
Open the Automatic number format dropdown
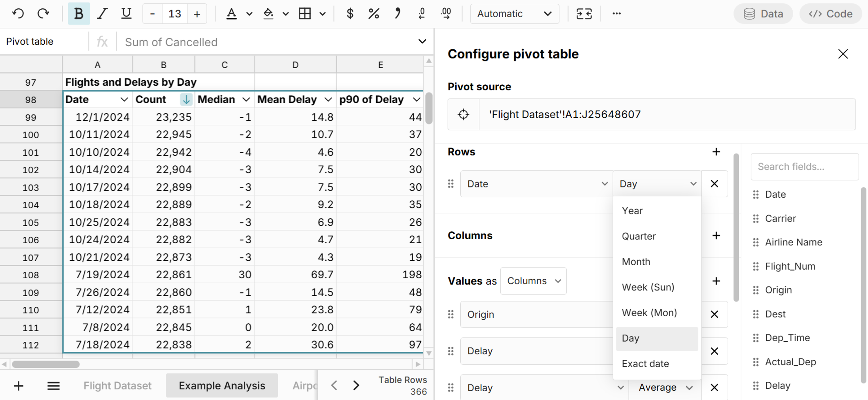(x=514, y=13)
